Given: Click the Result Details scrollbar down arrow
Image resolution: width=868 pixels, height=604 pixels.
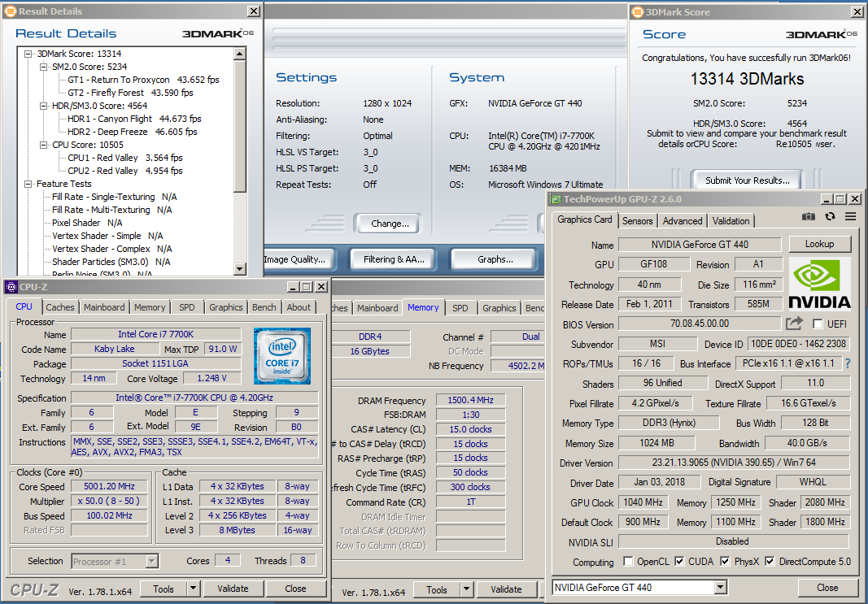Looking at the screenshot, I should pos(240,269).
